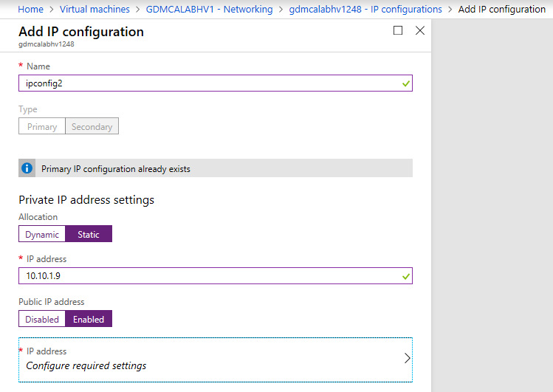Close the Add IP configuration blade
The width and height of the screenshot is (553, 392).
[x=419, y=30]
